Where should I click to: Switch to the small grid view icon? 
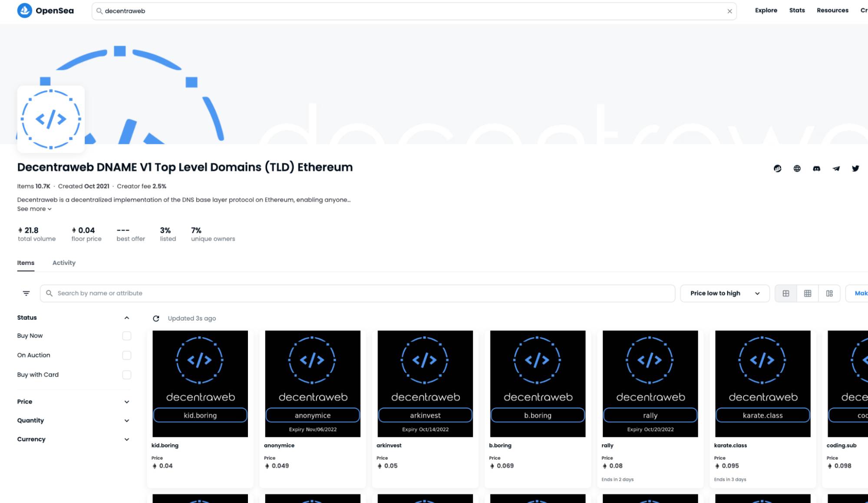coord(808,293)
